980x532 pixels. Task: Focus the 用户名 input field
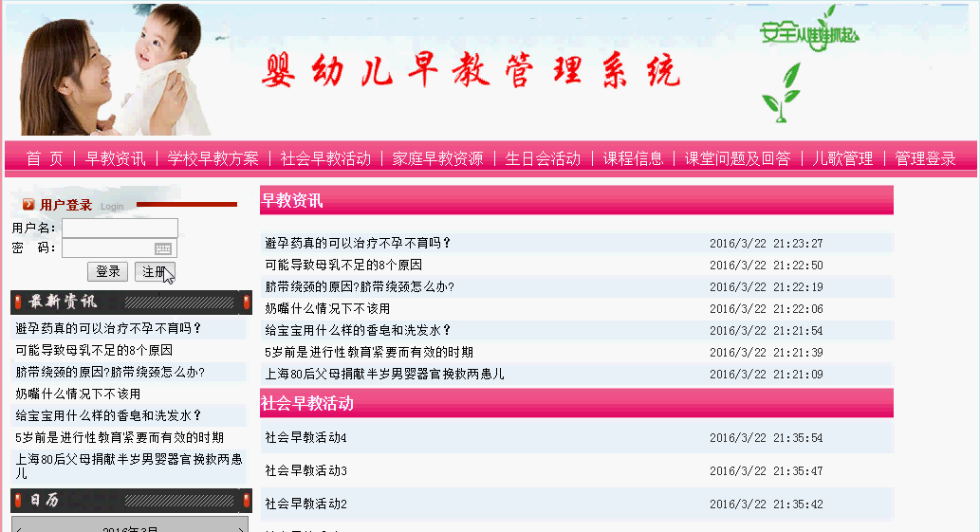click(120, 228)
